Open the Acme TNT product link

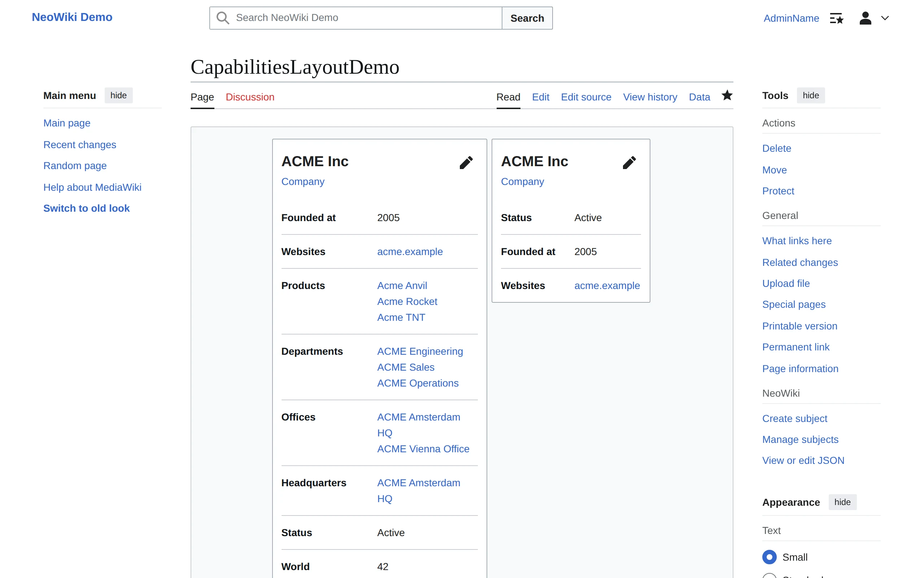[401, 317]
